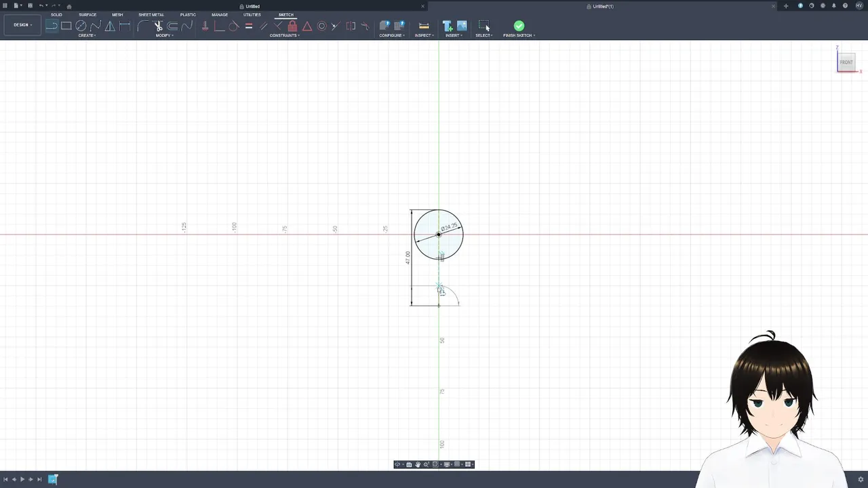The image size is (868, 488).
Task: Click the Insert canvas image icon
Action: coord(462,26)
